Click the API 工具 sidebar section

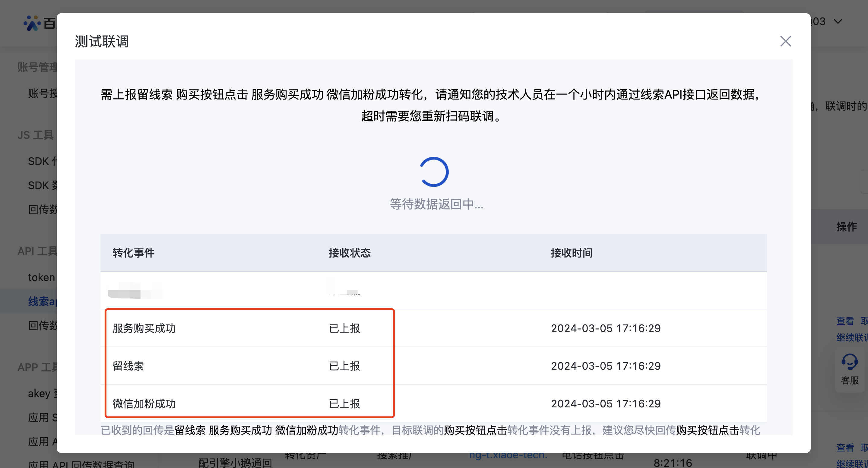37,251
